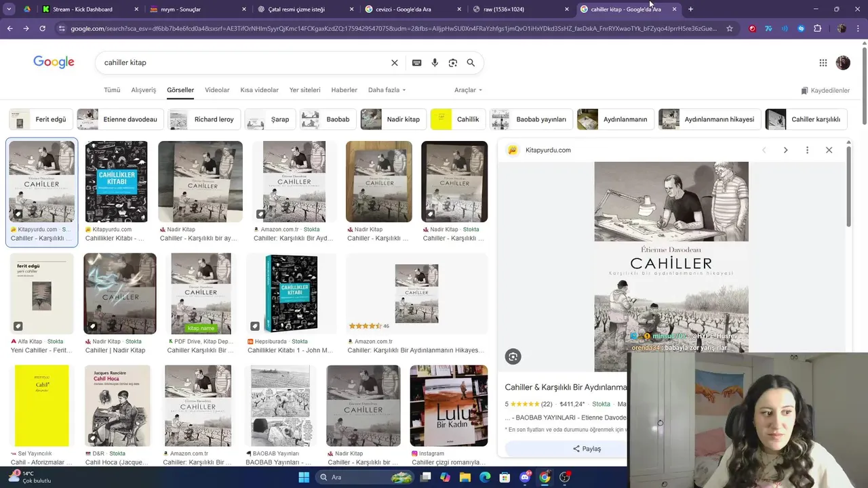Switch to the Videolar tab
868x488 pixels.
click(217, 89)
